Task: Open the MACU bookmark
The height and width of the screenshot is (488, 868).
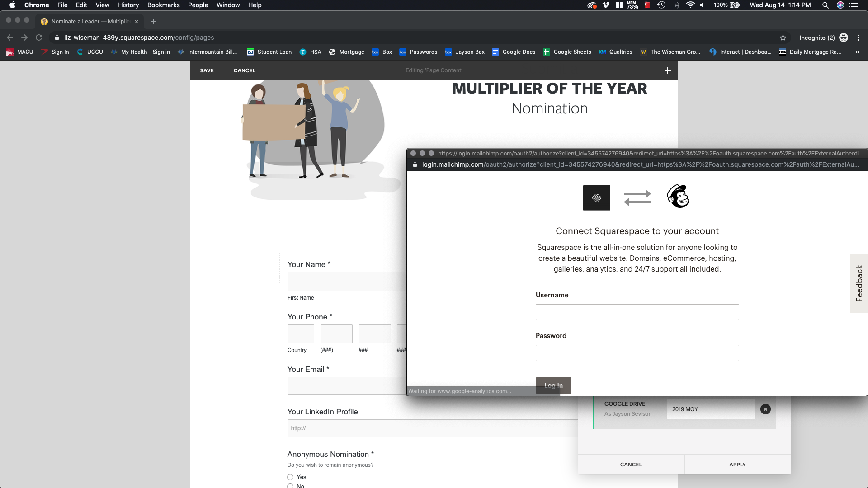Action: click(20, 52)
